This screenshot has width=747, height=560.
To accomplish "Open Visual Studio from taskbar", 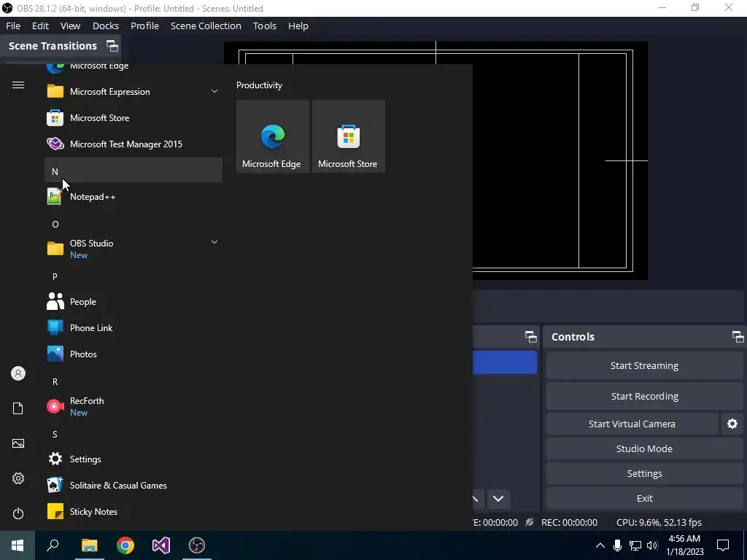I will click(x=161, y=545).
